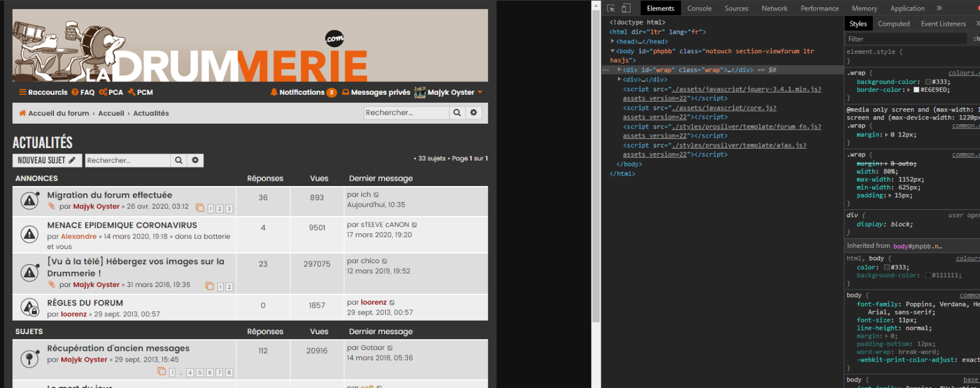Click the Majyk Oyster avatar thumbnail
Viewport: 980px width, 388px height.
[x=420, y=92]
